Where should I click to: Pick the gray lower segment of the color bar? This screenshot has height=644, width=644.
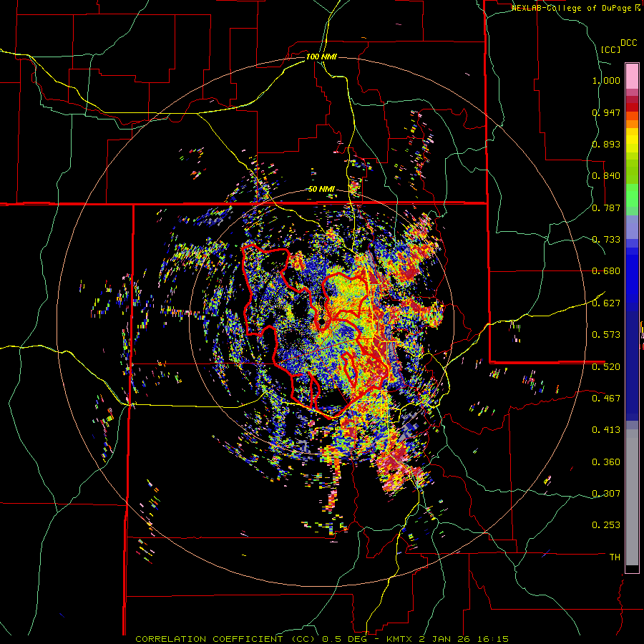[x=632, y=497]
